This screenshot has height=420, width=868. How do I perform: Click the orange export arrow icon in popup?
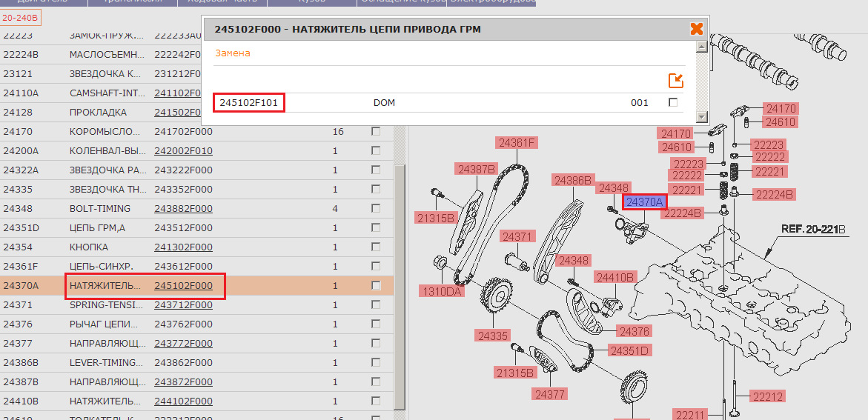[x=675, y=81]
